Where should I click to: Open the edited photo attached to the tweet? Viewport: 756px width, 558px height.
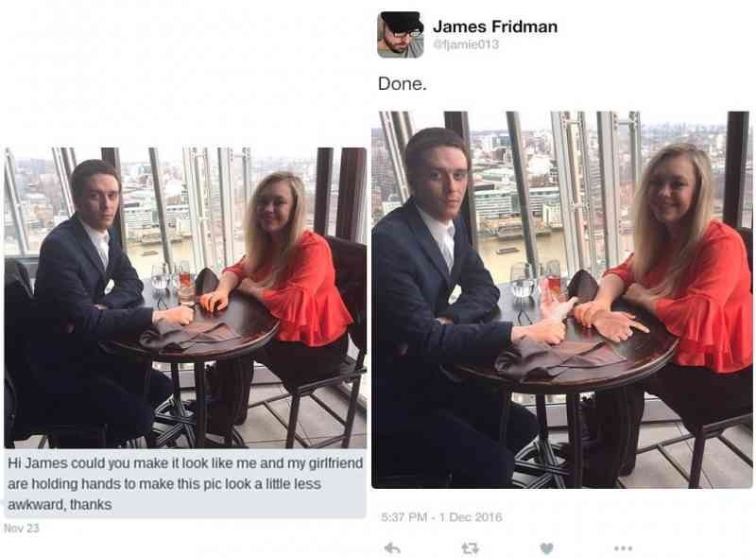[x=561, y=300]
